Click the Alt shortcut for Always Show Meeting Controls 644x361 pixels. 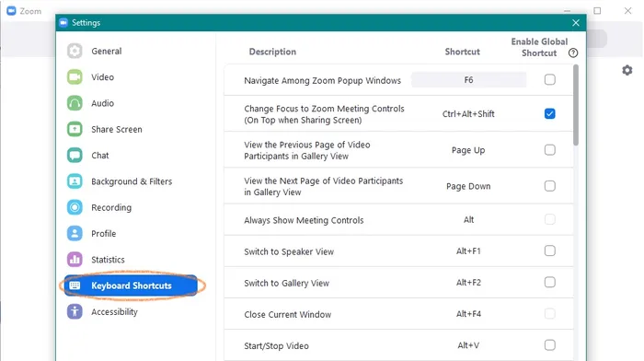click(x=468, y=219)
